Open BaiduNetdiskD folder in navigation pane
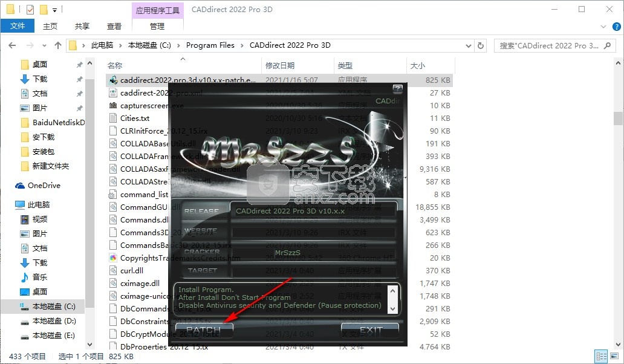 pyautogui.click(x=58, y=123)
